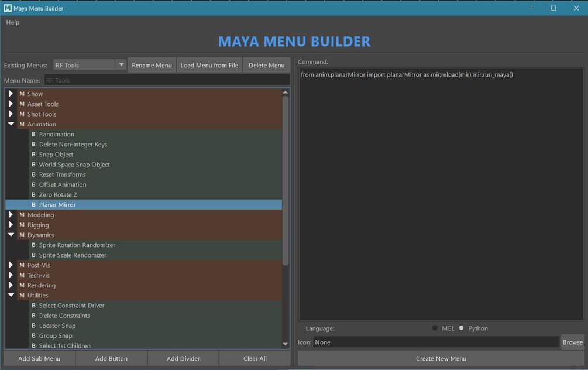Click the Icon path input field
Viewport: 588px width, 370px height.
click(x=436, y=342)
